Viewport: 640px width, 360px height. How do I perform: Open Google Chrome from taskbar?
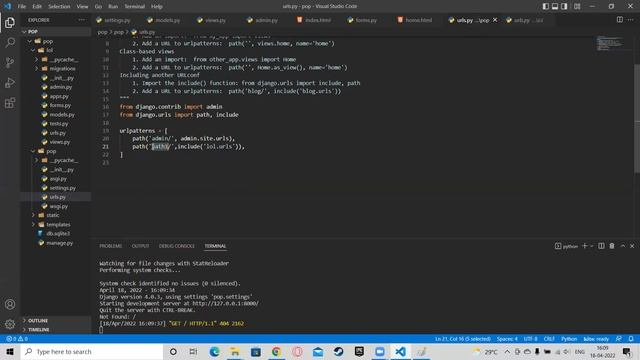coord(276,351)
